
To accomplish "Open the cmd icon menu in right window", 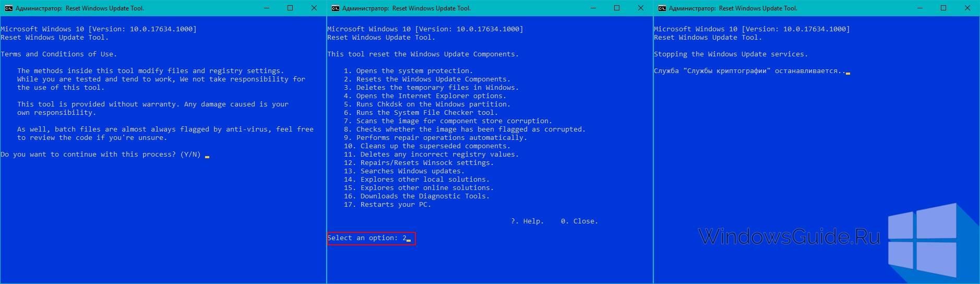I will [662, 8].
